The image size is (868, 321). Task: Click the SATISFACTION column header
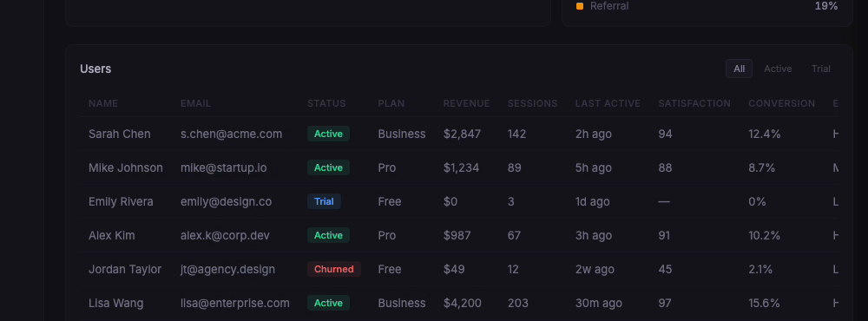point(694,103)
